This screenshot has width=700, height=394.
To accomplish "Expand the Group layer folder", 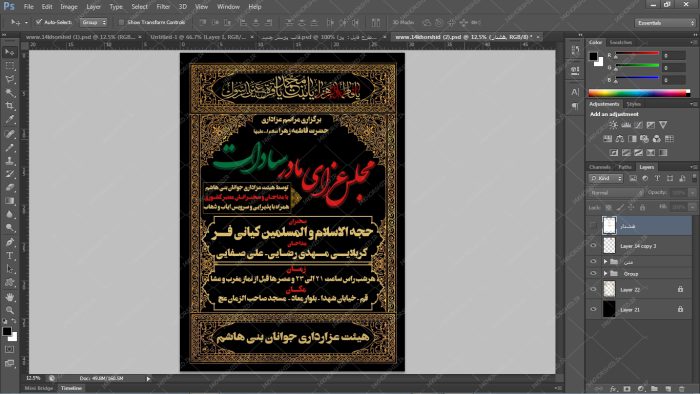I will point(606,273).
